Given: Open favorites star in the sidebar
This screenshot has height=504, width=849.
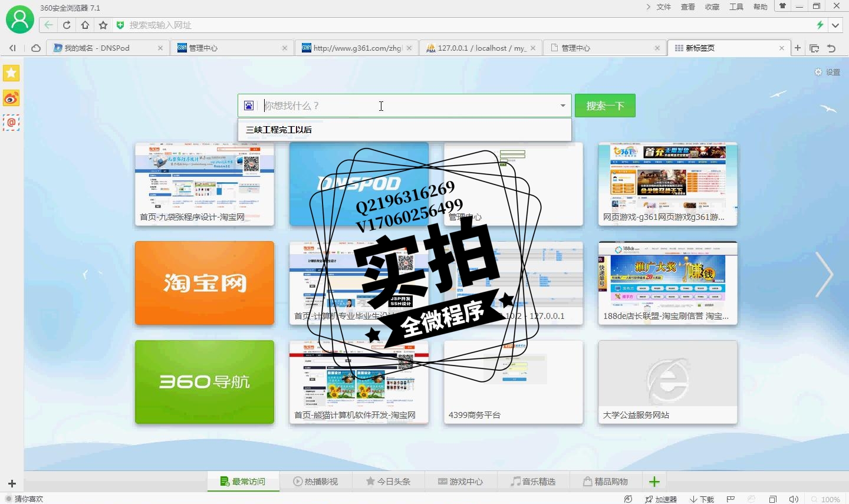Looking at the screenshot, I should (11, 73).
